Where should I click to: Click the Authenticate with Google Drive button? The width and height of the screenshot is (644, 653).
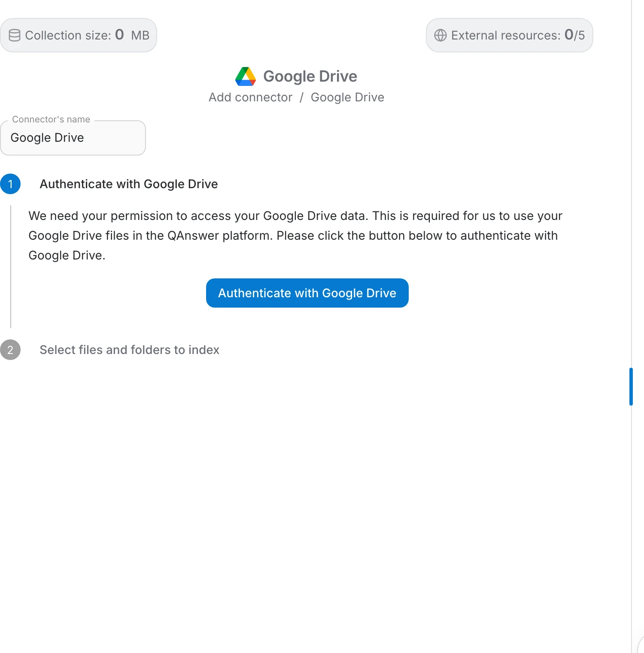pyautogui.click(x=307, y=293)
